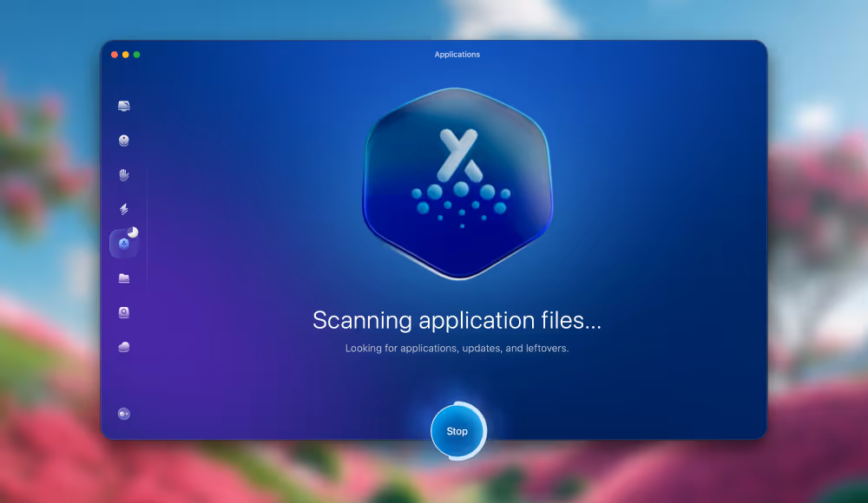Open the storage cloud icon in sidebar
868x503 pixels.
click(x=123, y=345)
